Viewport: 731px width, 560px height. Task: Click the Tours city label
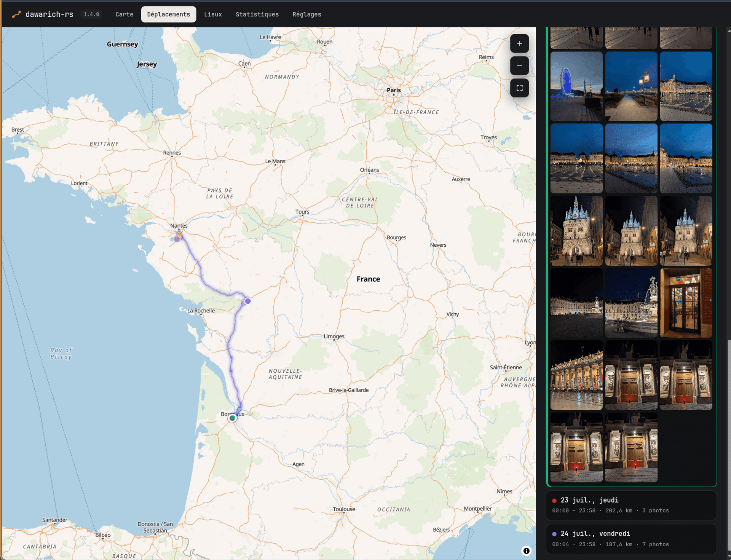(x=302, y=212)
